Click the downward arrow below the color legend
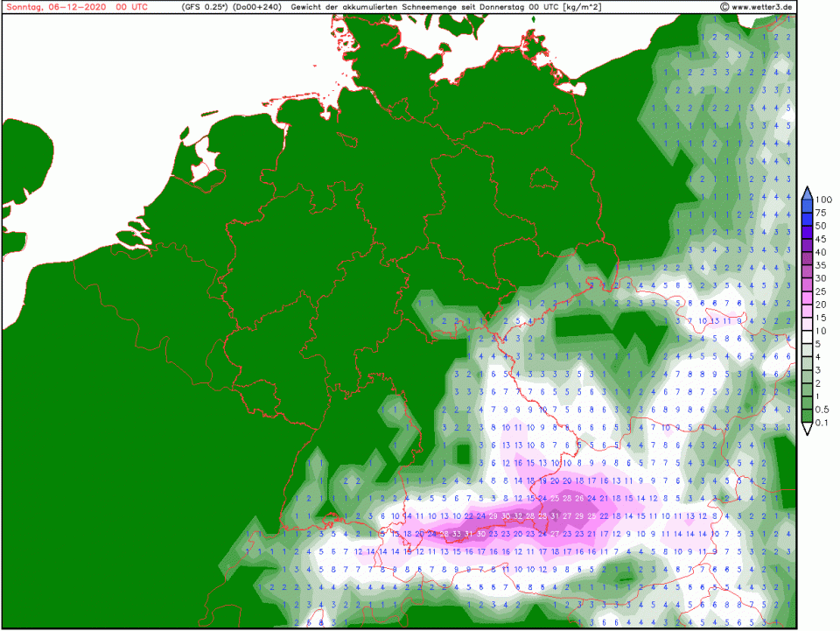 [808, 429]
